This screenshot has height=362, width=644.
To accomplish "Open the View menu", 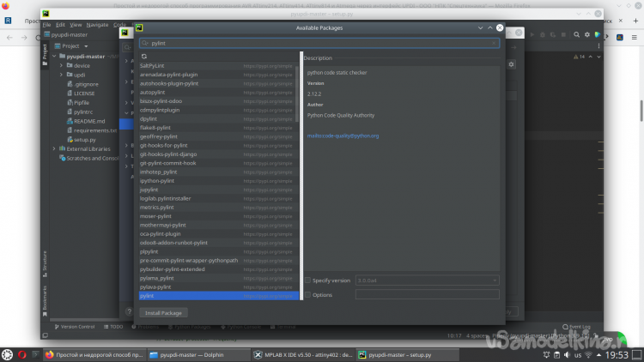I will (76, 25).
